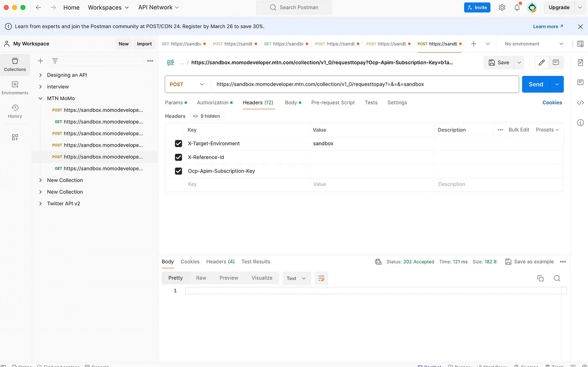Open the POST method dropdown
The width and height of the screenshot is (588, 367).
pyautogui.click(x=187, y=84)
